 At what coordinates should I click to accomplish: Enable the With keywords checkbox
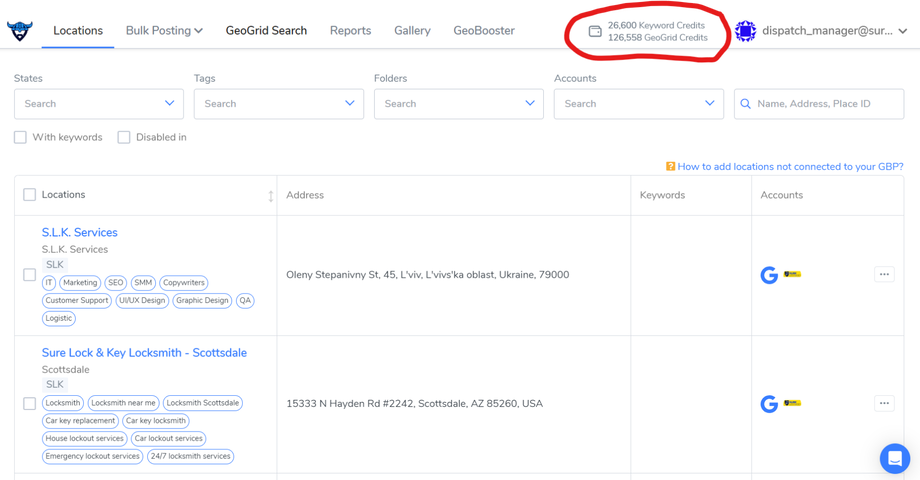[x=21, y=137]
